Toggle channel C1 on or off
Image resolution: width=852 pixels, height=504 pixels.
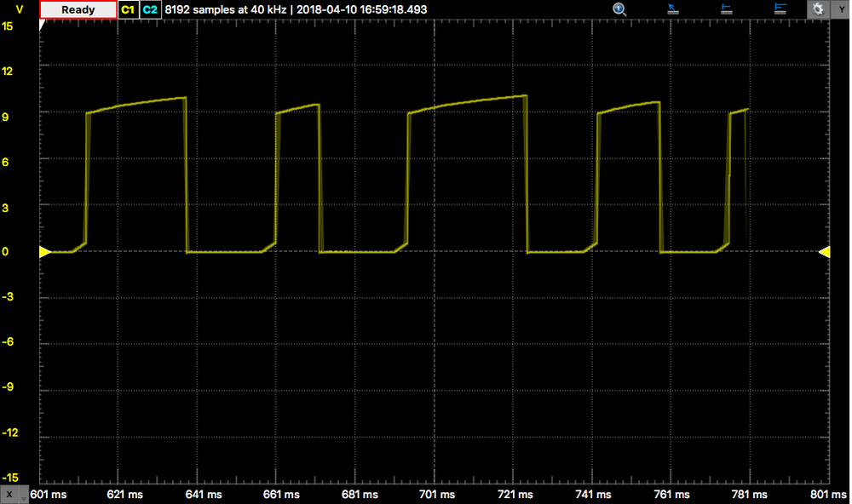click(128, 9)
